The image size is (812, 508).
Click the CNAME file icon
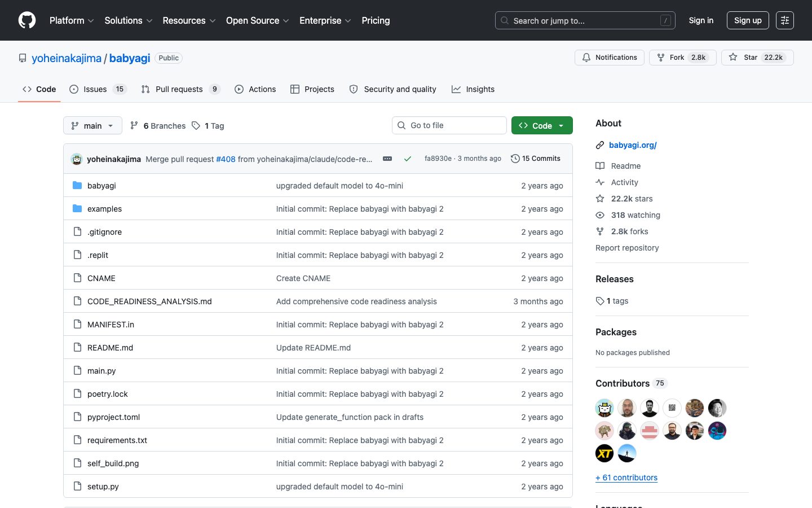(x=77, y=278)
